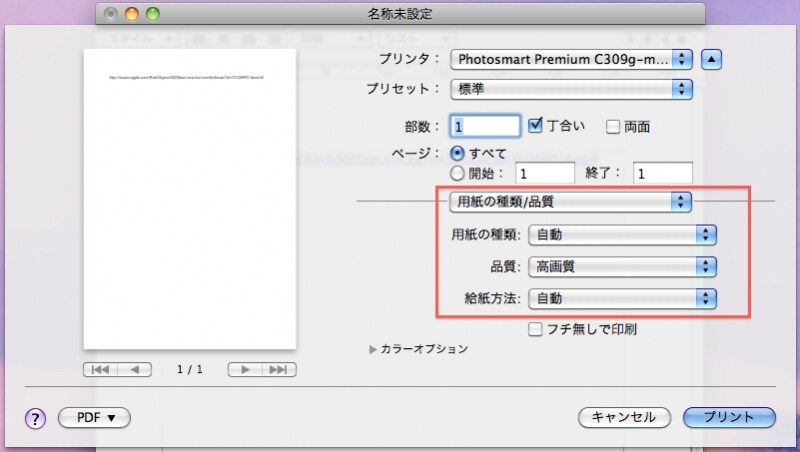Go to previous page in preview
The image size is (800, 452).
pos(135,369)
